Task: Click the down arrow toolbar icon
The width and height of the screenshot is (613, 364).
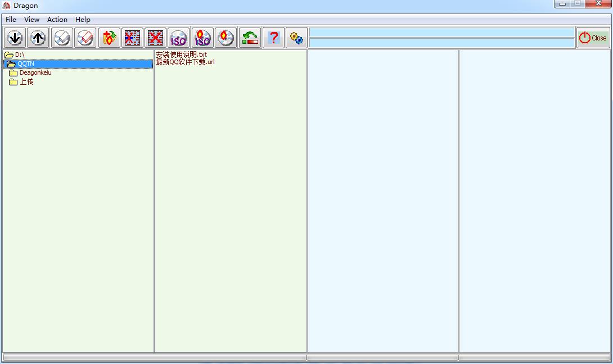Action: pos(15,38)
